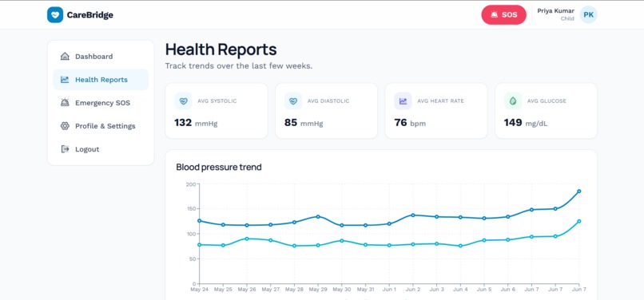
Task: Click the 132 mmHg systolic value
Action: point(196,123)
